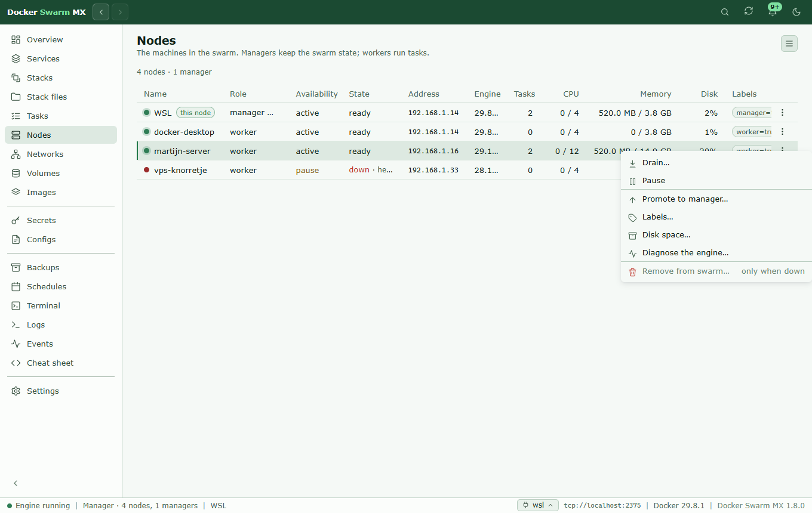The width and height of the screenshot is (812, 513).
Task: Open Secrets in the sidebar
Action: pyautogui.click(x=61, y=220)
